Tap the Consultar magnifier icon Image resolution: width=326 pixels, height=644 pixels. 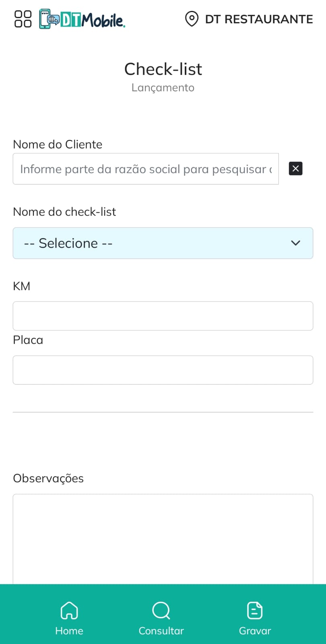pos(161,611)
